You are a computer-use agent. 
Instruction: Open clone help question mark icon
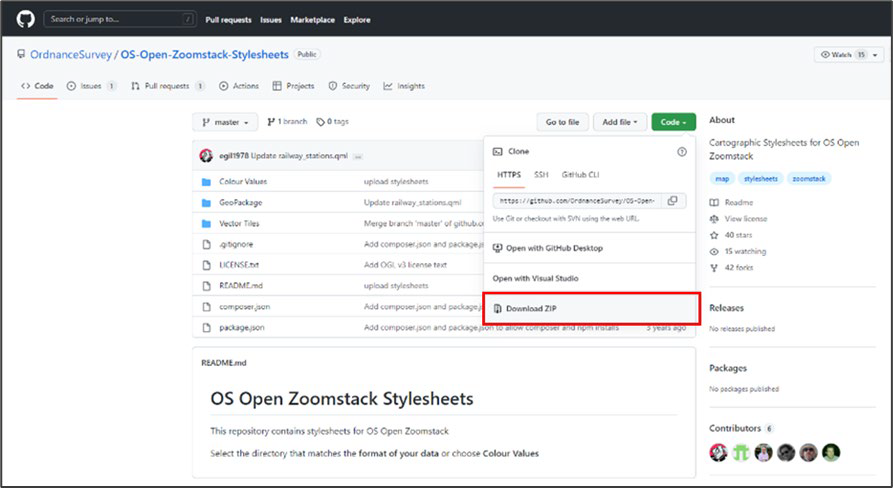pos(682,152)
